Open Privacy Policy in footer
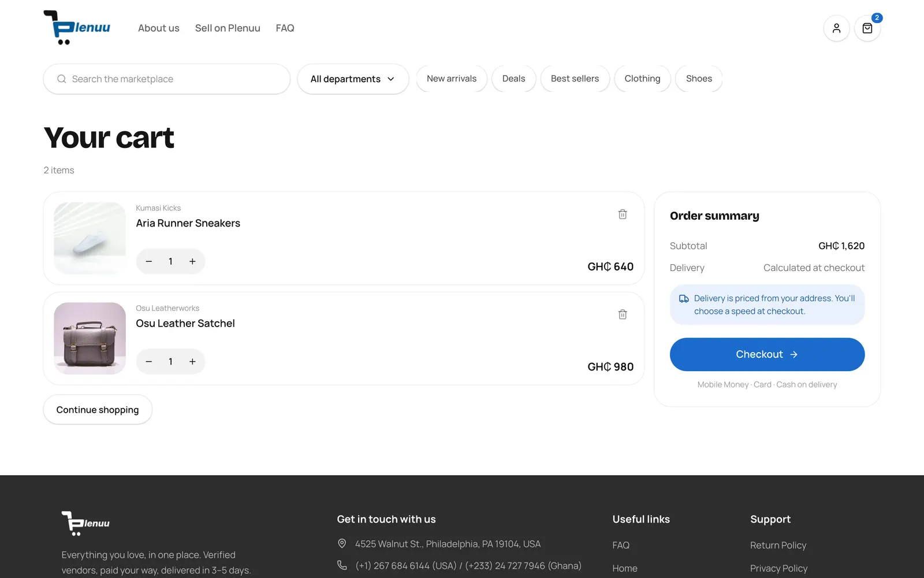The image size is (924, 578). (x=778, y=568)
